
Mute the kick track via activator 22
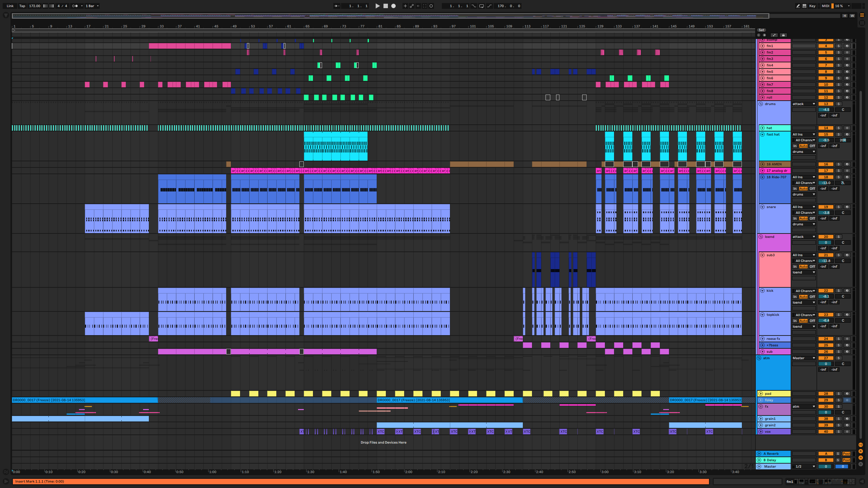(x=826, y=290)
